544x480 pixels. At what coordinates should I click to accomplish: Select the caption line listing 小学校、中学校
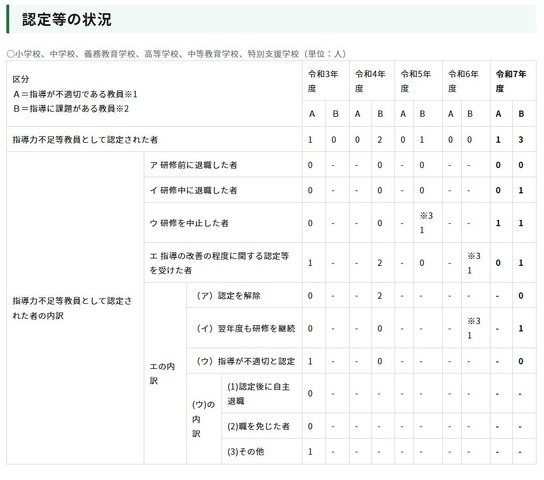[176, 54]
